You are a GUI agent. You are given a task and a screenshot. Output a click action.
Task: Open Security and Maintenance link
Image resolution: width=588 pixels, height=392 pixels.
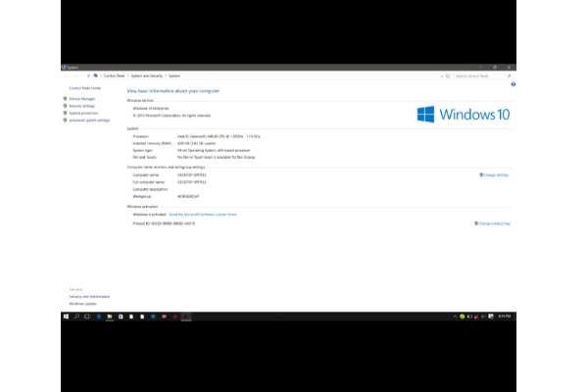89,296
